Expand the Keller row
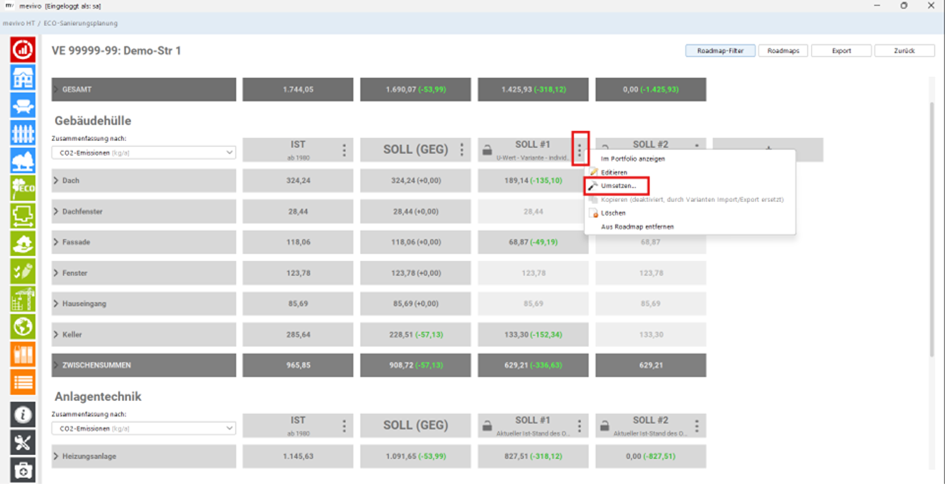The width and height of the screenshot is (945, 485). click(56, 334)
